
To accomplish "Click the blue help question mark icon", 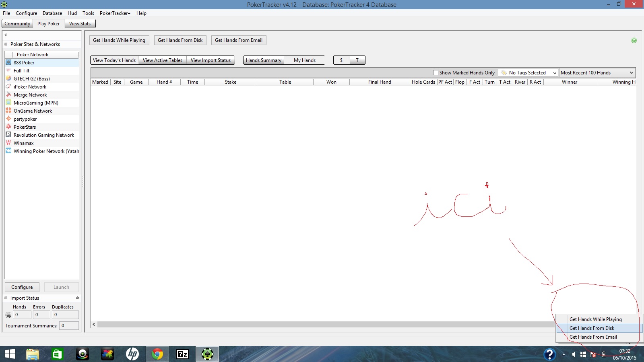I will (550, 354).
